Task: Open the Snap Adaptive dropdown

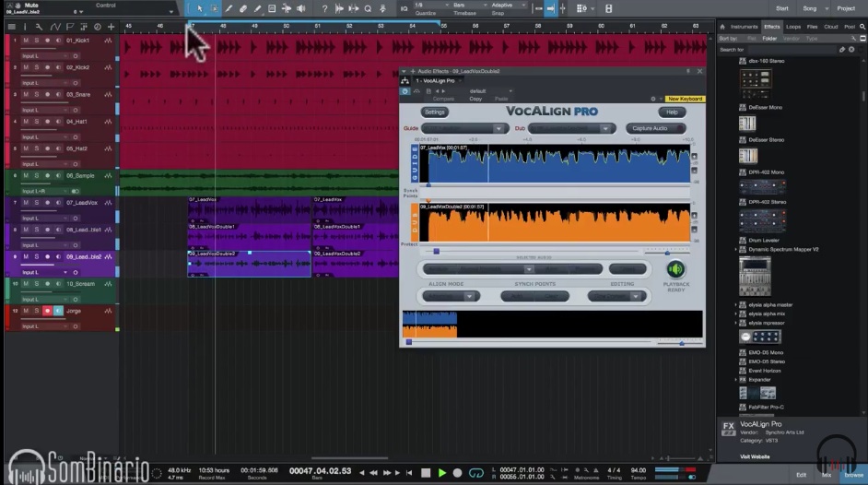Action: click(x=509, y=5)
